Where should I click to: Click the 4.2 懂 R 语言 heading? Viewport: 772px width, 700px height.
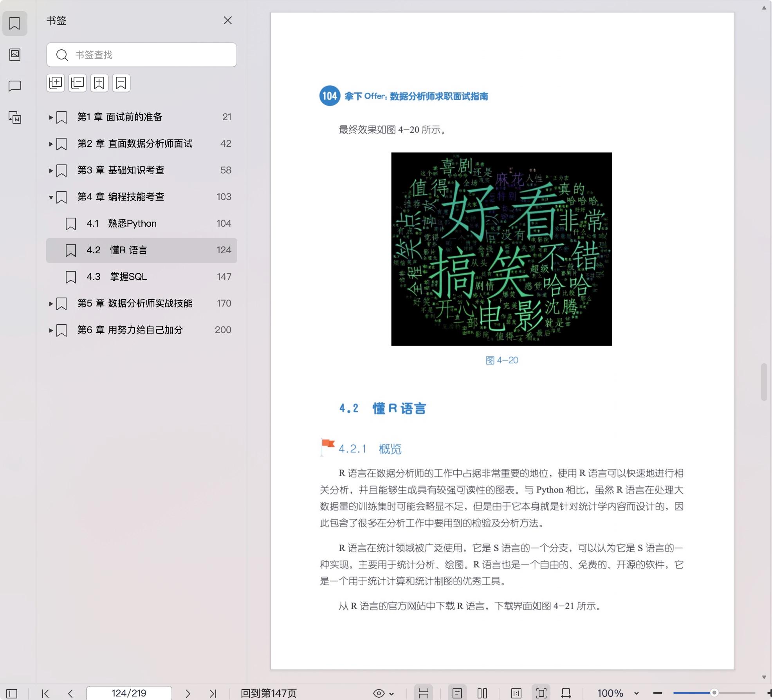382,408
